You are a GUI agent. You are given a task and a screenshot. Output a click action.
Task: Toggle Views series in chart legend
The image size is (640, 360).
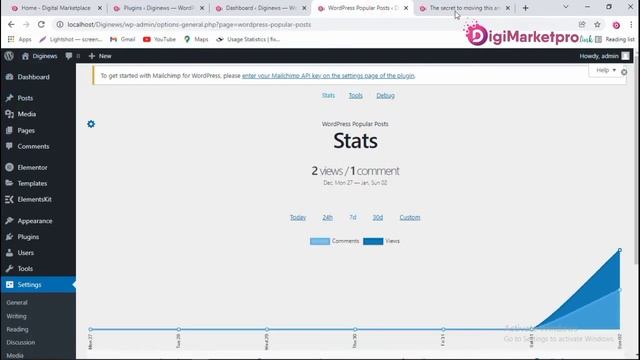coord(381,241)
